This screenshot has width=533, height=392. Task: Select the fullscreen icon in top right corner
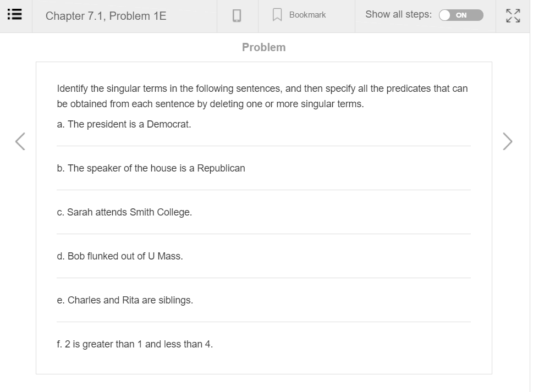click(x=512, y=15)
